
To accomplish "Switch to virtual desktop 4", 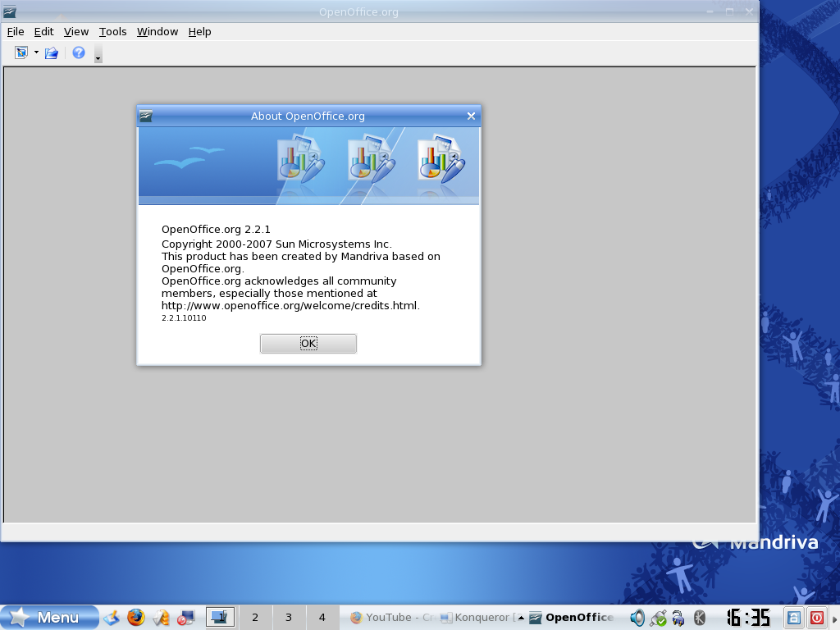I will pos(322,617).
